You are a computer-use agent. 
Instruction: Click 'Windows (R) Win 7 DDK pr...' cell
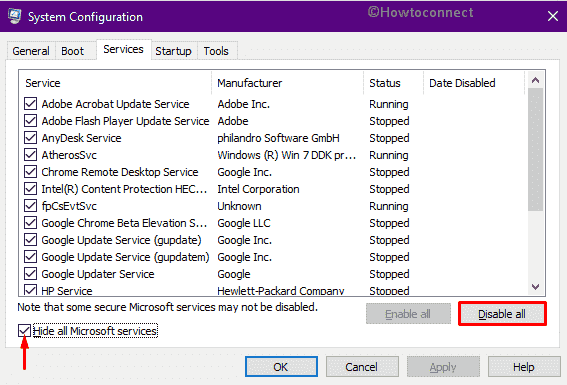(x=286, y=155)
